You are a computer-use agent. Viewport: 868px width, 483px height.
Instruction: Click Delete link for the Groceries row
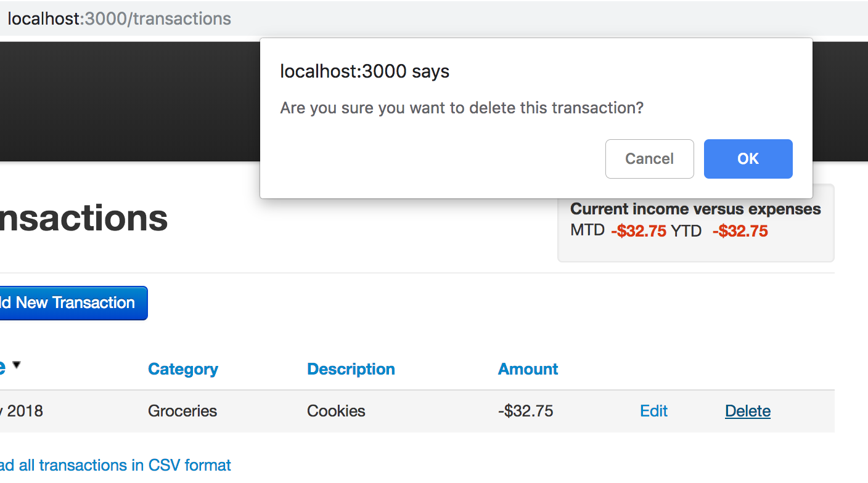(x=748, y=411)
